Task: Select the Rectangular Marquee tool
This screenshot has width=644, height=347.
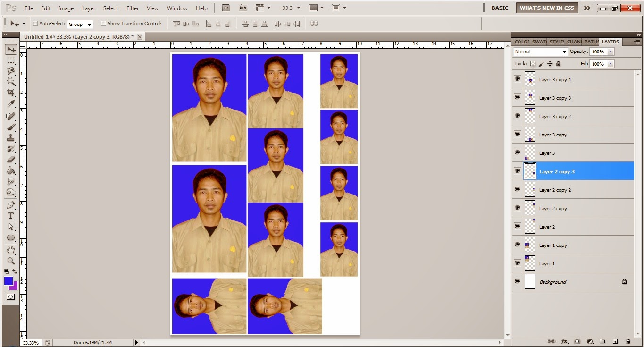Action: coord(11,60)
